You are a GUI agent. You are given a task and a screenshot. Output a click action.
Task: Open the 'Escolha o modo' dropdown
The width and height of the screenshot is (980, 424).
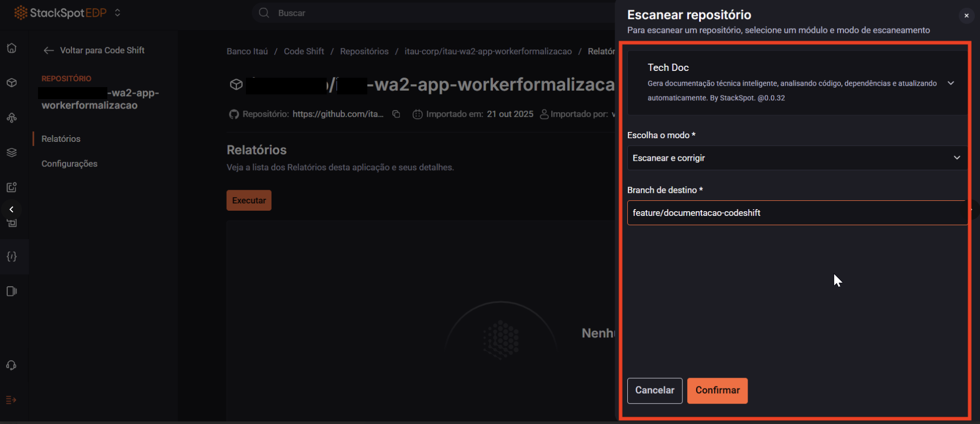797,158
